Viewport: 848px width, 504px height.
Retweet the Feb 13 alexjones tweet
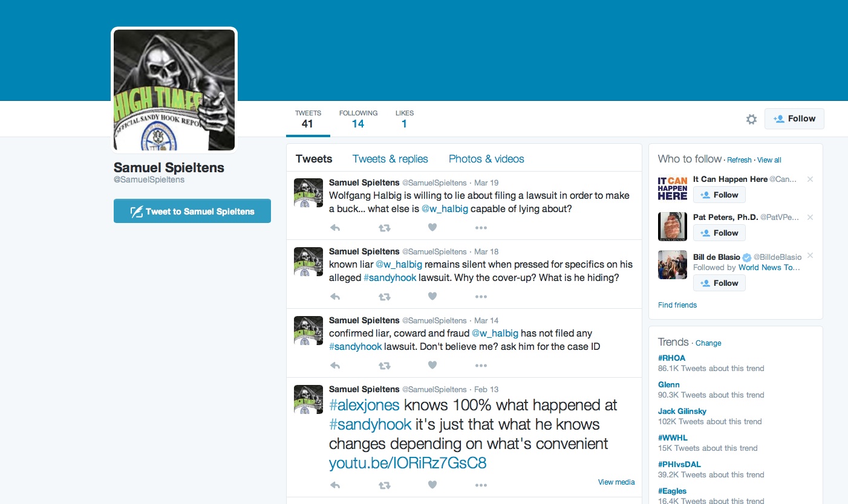[x=384, y=485]
